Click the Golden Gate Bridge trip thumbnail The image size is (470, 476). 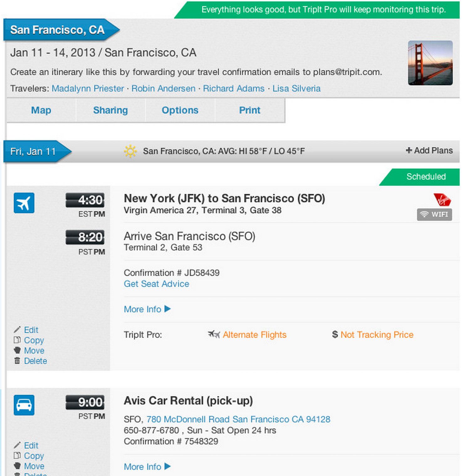430,63
